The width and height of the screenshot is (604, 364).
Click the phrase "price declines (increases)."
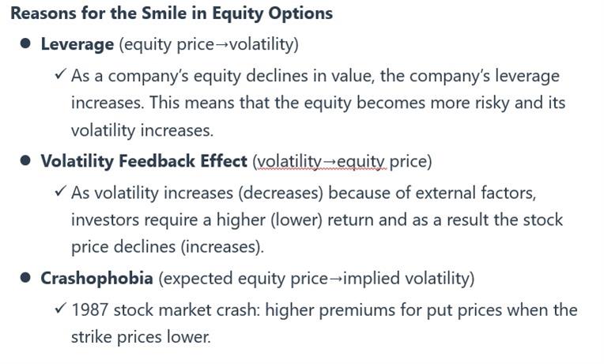[x=168, y=246]
